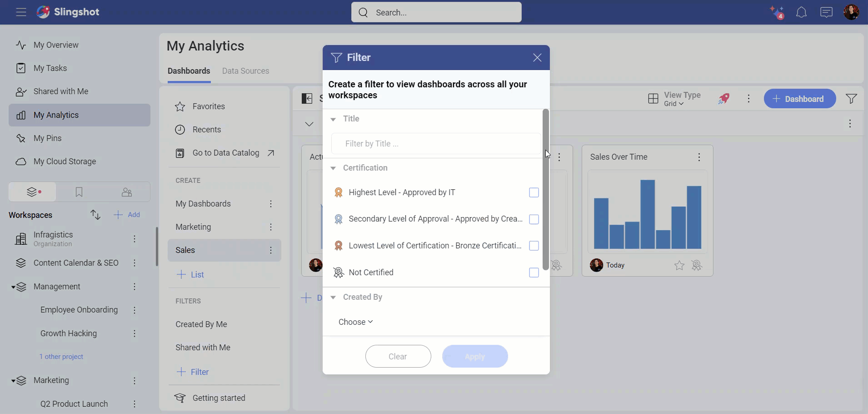Open options for My Dashboards list
Image resolution: width=868 pixels, height=414 pixels.
coord(271,204)
